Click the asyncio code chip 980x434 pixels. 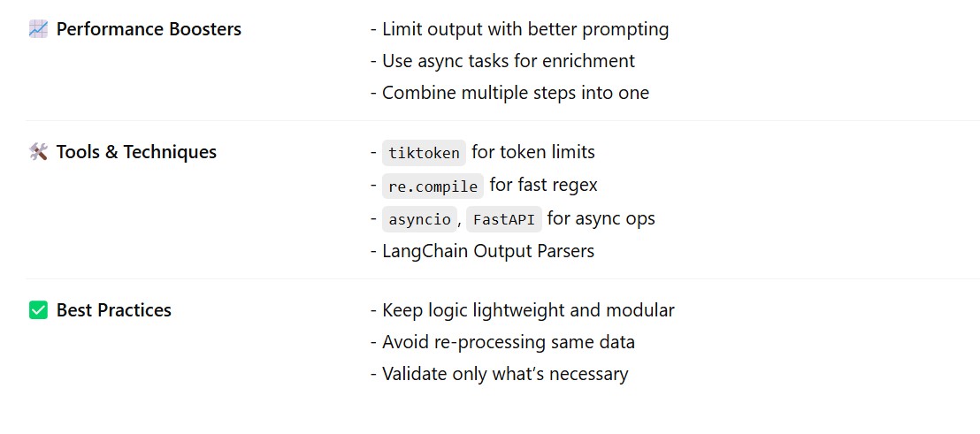point(419,219)
